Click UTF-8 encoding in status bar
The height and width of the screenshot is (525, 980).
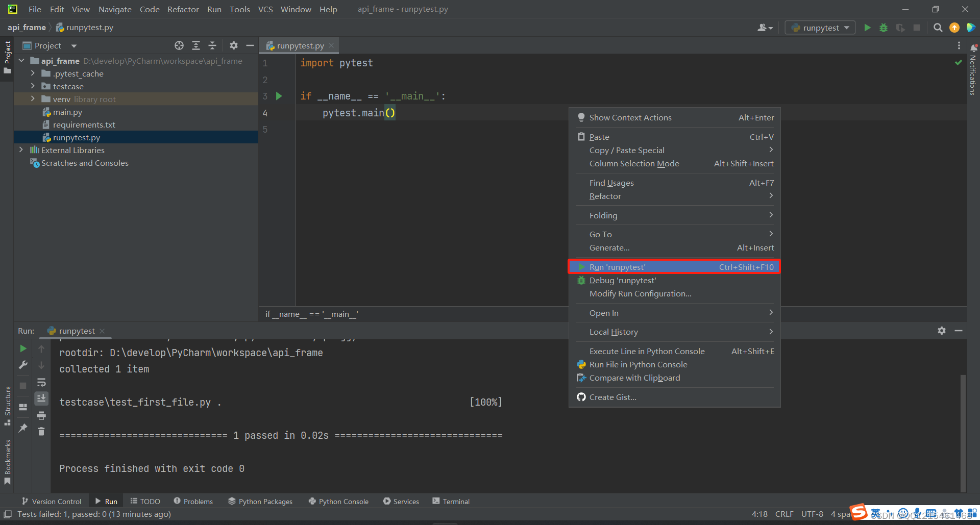point(812,514)
